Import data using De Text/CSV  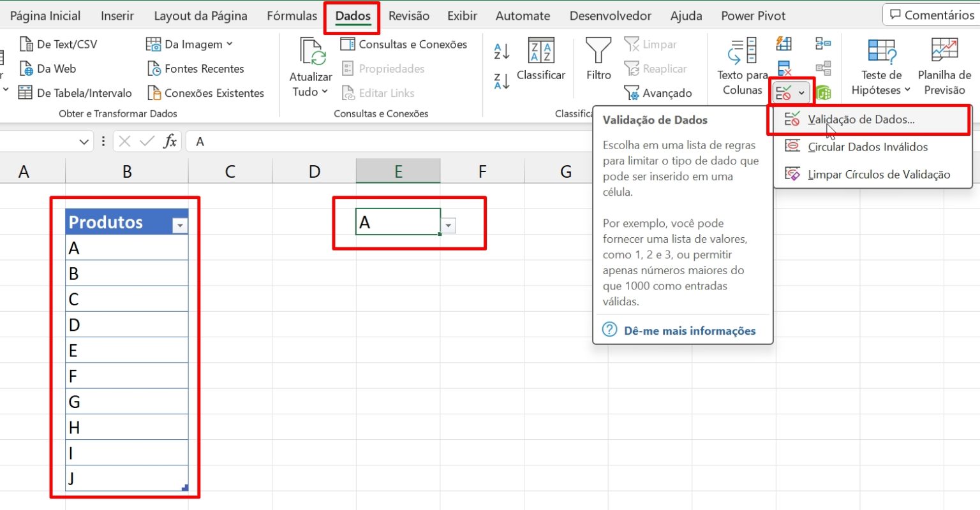tap(59, 43)
